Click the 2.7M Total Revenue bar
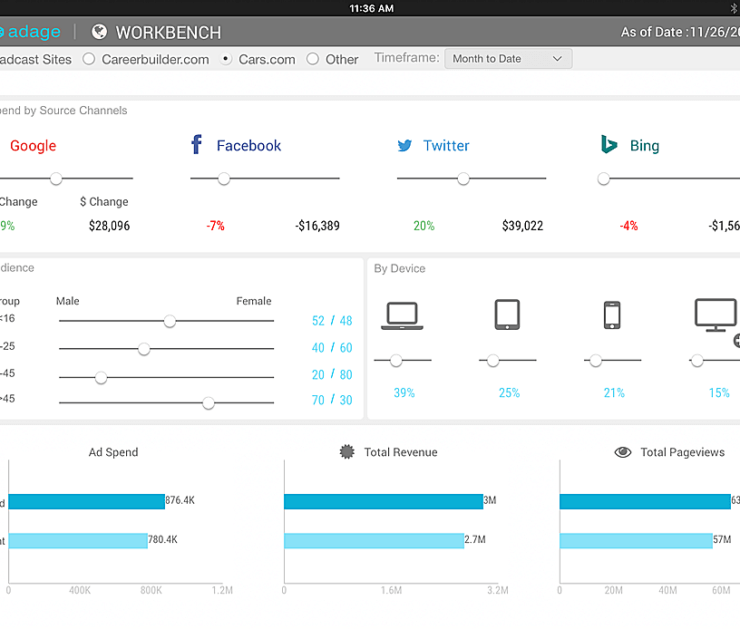Image resolution: width=740 pixels, height=629 pixels. [x=374, y=541]
